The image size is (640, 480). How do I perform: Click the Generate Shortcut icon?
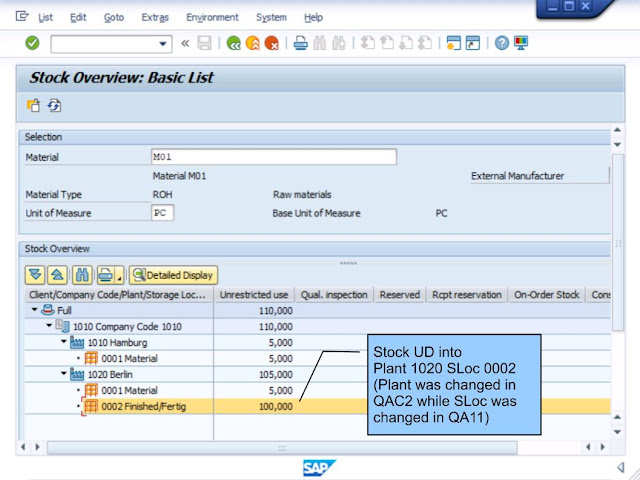pyautogui.click(x=473, y=43)
